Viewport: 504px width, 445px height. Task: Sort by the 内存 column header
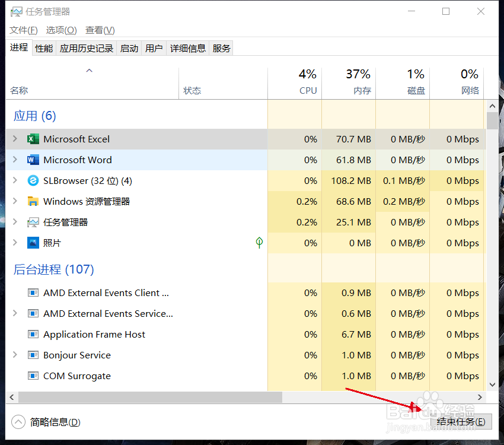coord(349,83)
